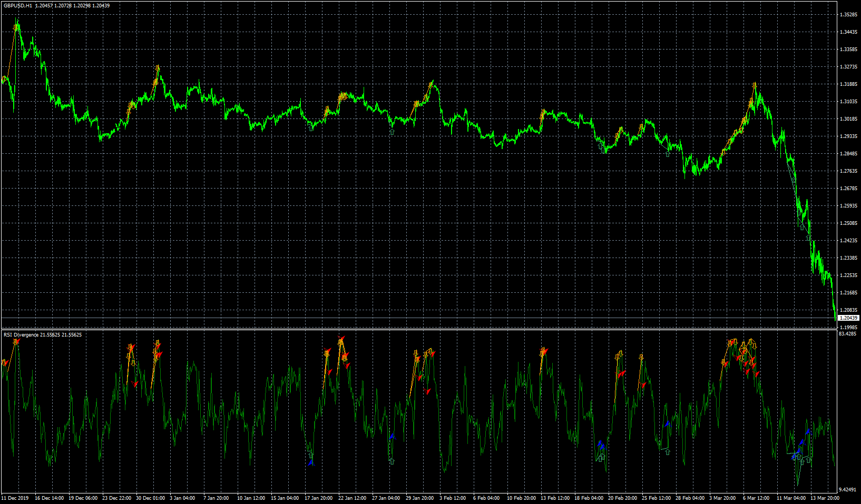Image resolution: width=861 pixels, height=504 pixels.
Task: Click the 11 Mar 04:00 time label
Action: [791, 498]
